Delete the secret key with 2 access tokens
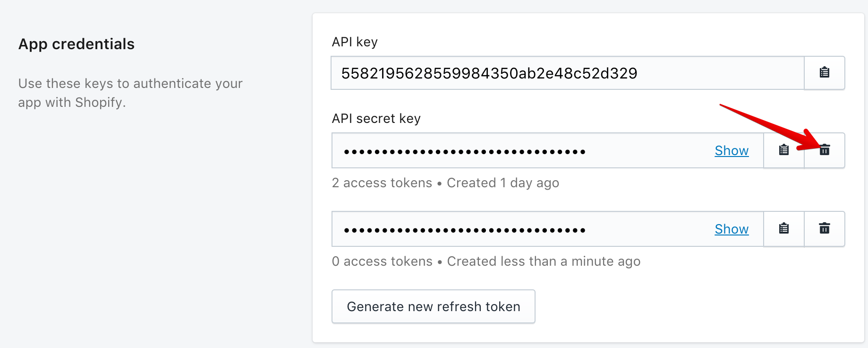Viewport: 868px width, 348px height. click(825, 150)
